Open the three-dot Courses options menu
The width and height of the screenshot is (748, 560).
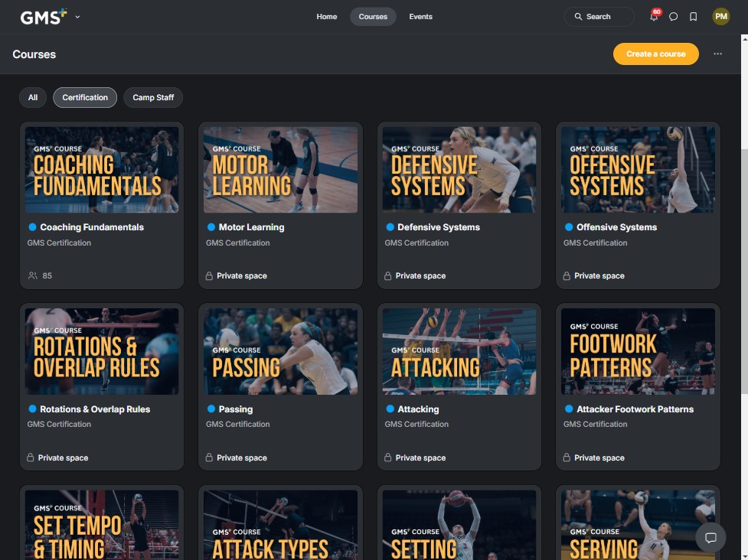click(717, 54)
